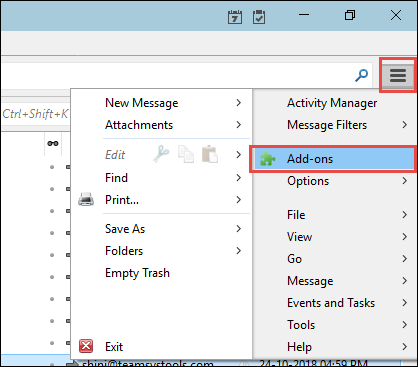Expand arrow next to Events and Tasks
Viewport: 418px width, 367px height.
(x=404, y=303)
